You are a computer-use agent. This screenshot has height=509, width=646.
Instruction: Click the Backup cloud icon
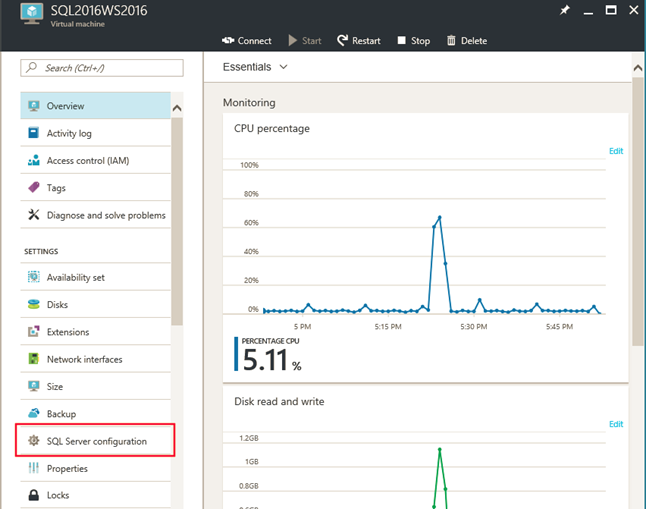coord(34,413)
